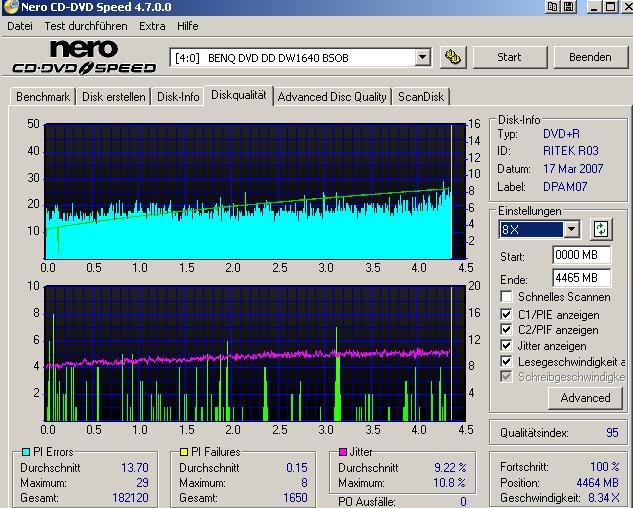Click the refresh disc info icon
Image resolution: width=633 pixels, height=508 pixels.
[601, 229]
